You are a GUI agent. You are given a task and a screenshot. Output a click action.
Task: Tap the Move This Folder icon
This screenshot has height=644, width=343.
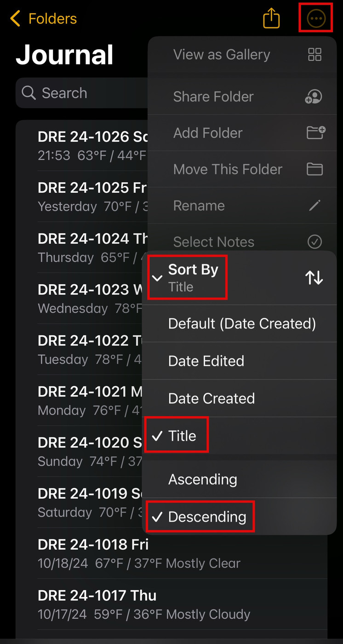click(x=314, y=169)
